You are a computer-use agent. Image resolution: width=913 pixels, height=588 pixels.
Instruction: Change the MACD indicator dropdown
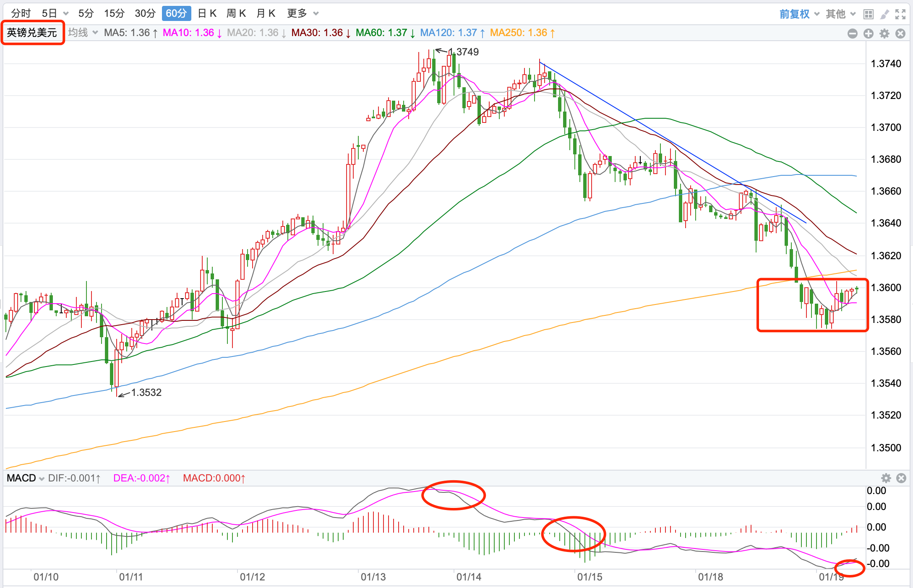click(x=25, y=478)
